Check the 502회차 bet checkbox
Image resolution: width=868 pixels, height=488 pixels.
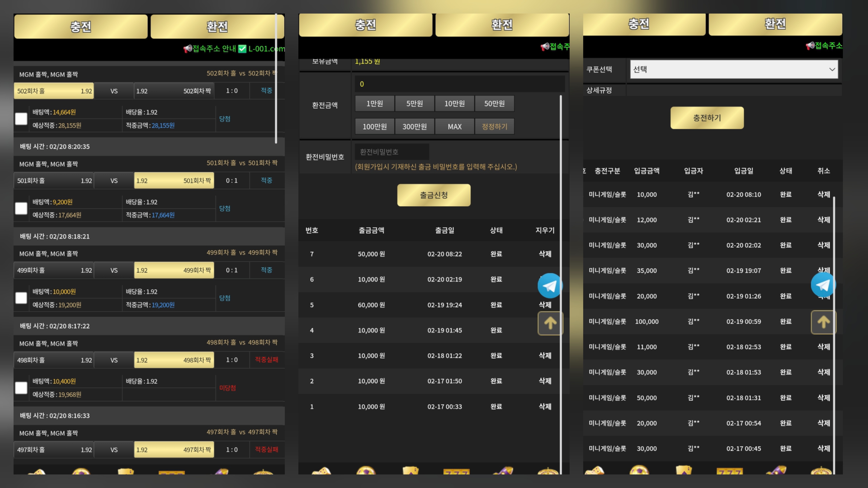[21, 119]
